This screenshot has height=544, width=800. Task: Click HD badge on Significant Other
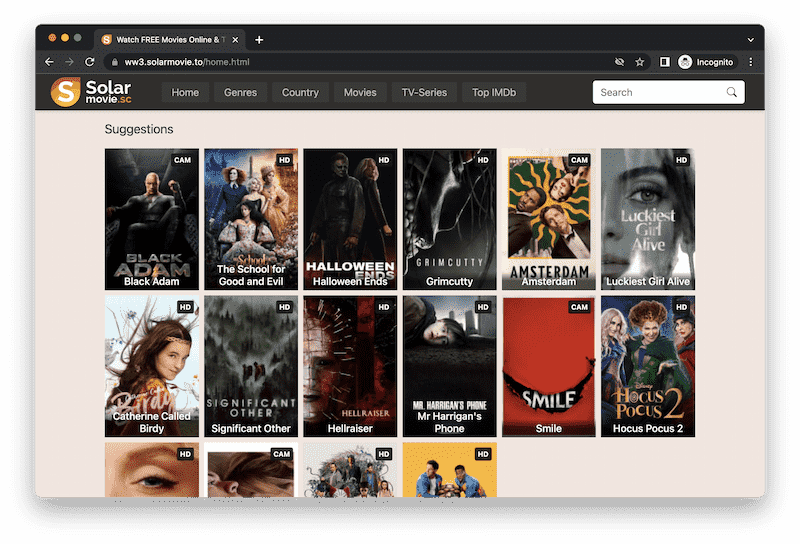coord(284,307)
